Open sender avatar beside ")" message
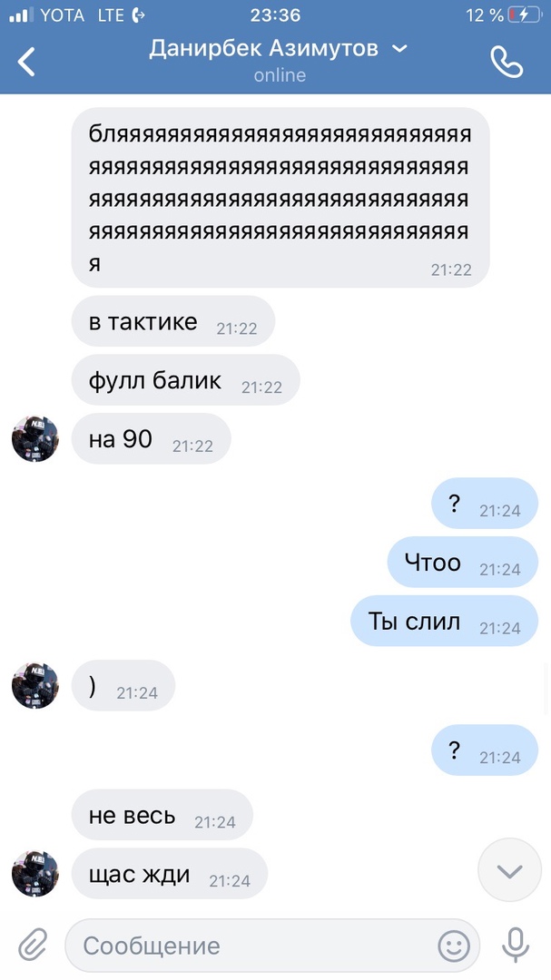 [35, 686]
